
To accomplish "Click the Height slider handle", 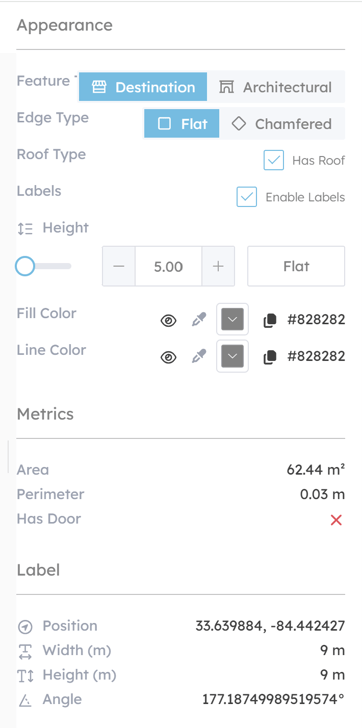I will [x=25, y=266].
